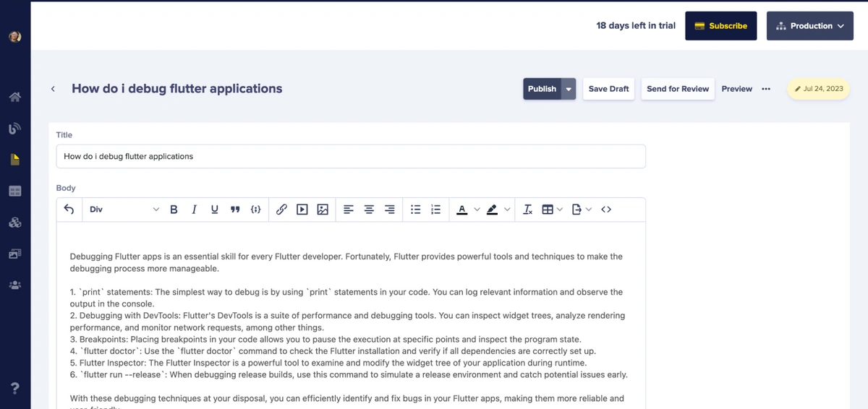Insert code snippet with curly braces icon
Image resolution: width=868 pixels, height=409 pixels.
point(255,210)
